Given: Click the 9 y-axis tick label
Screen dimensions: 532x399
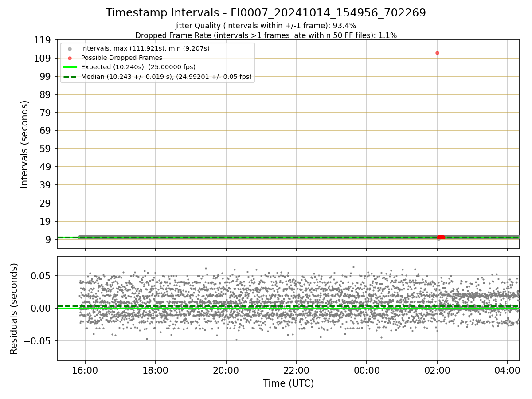Looking at the screenshot, I should [49, 240].
